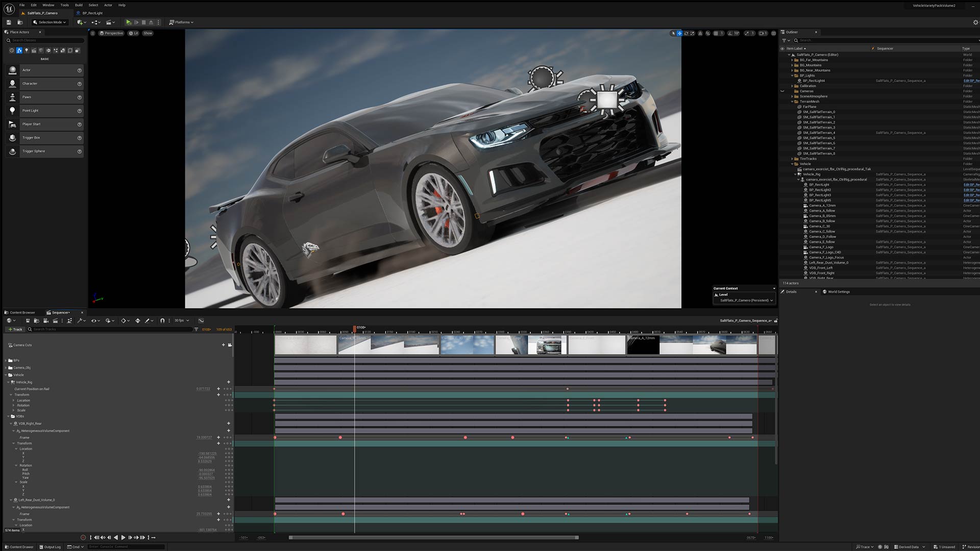This screenshot has width=980, height=551.
Task: Collapse the TerrainMesh folder in Outliner
Action: pos(792,102)
